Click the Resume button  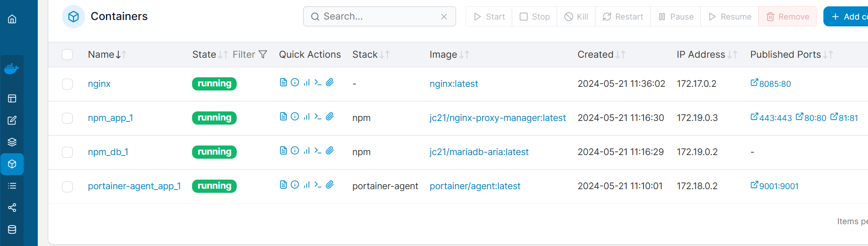pos(730,17)
